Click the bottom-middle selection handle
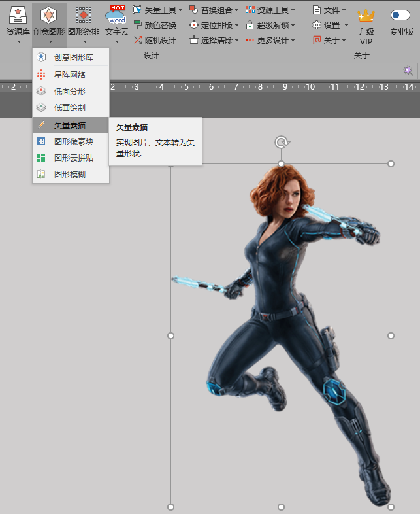 [x=281, y=507]
